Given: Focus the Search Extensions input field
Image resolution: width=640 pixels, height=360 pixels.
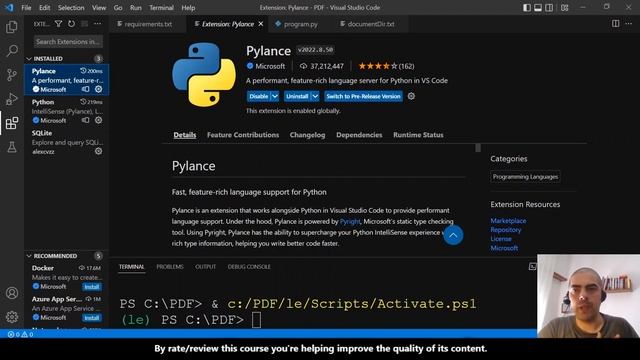Looking at the screenshot, I should [x=68, y=42].
